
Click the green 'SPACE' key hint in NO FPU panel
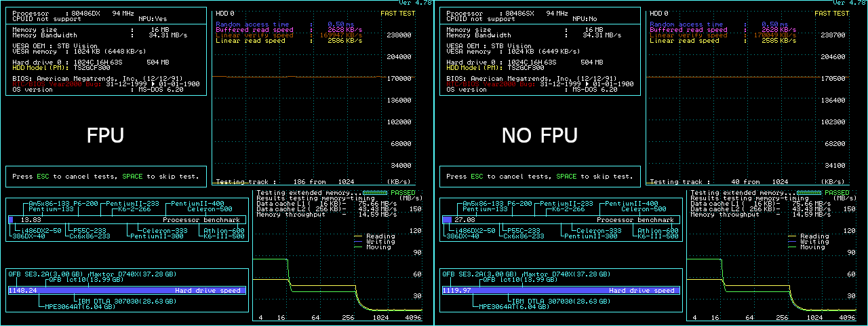tap(566, 177)
